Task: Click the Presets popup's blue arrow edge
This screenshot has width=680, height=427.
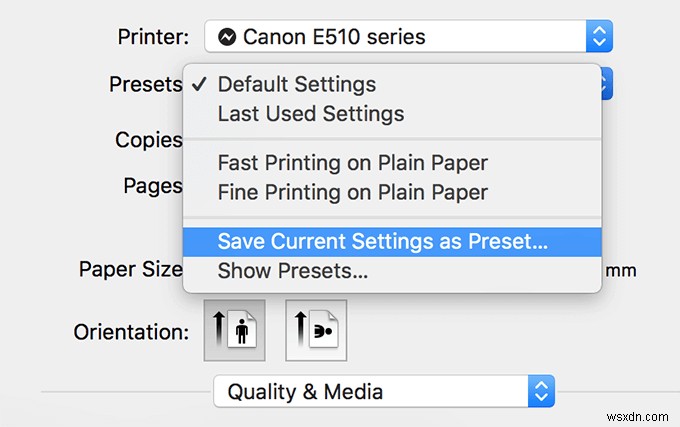Action: coord(606,85)
